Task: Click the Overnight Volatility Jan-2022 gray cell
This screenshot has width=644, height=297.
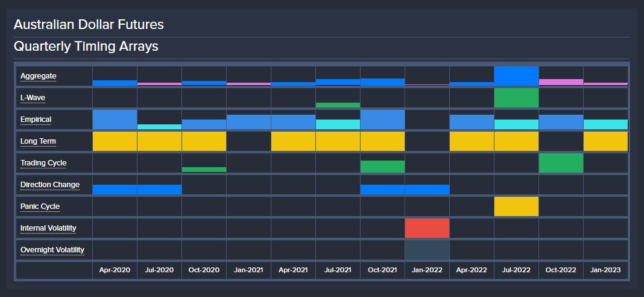Action: coord(427,250)
